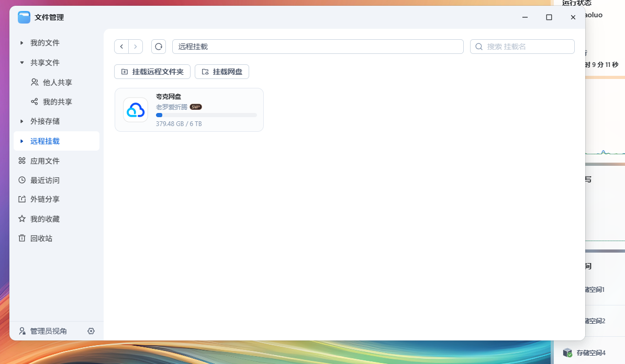Image resolution: width=625 pixels, height=364 pixels.
Task: Click the 远程挂载 path address field
Action: coord(318,47)
